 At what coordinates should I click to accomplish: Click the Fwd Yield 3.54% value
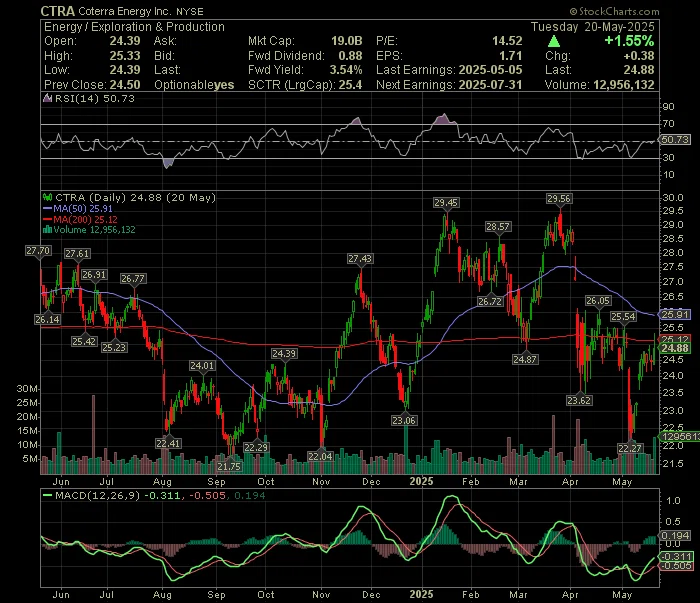[346, 70]
